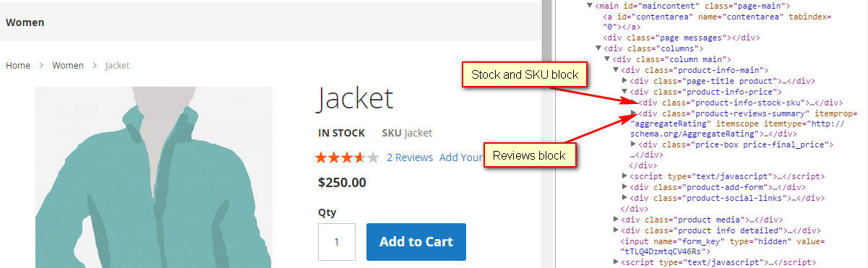
Task: Click the Qty input field
Action: point(337,242)
